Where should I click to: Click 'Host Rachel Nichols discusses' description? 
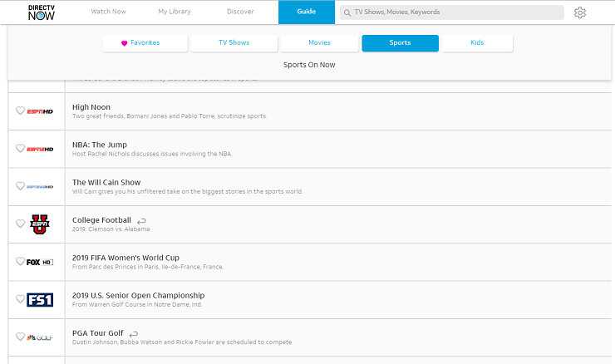tap(152, 154)
